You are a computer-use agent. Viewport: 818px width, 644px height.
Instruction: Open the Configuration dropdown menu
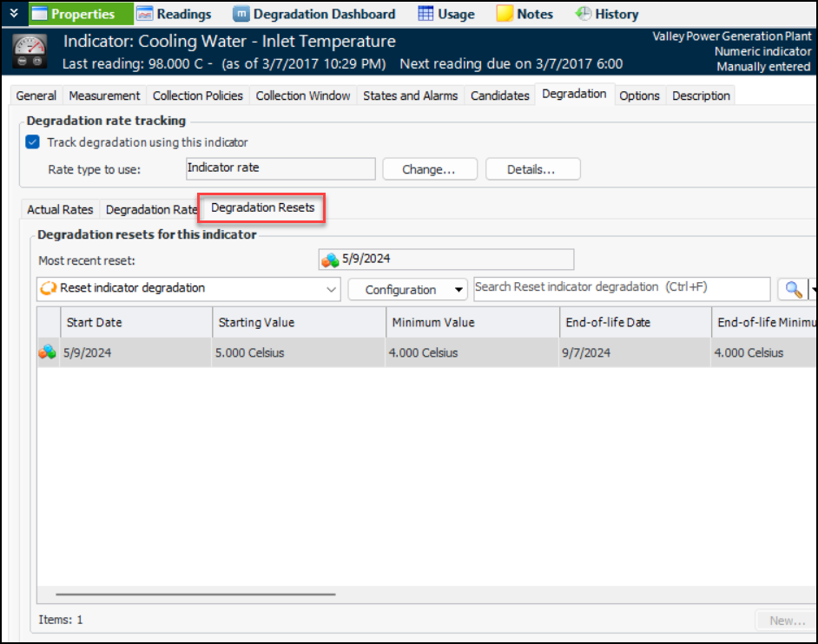[458, 290]
